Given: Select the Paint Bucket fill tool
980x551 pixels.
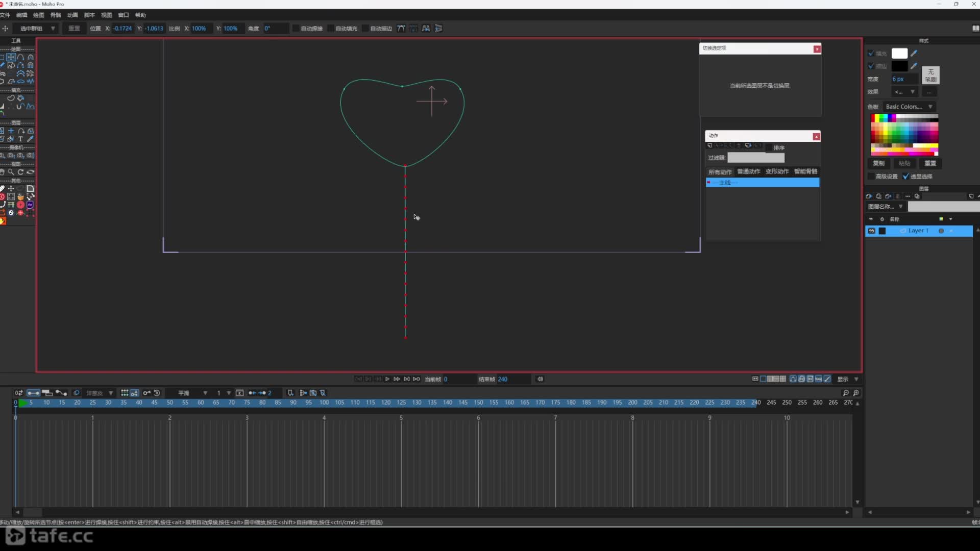Looking at the screenshot, I should pyautogui.click(x=20, y=98).
